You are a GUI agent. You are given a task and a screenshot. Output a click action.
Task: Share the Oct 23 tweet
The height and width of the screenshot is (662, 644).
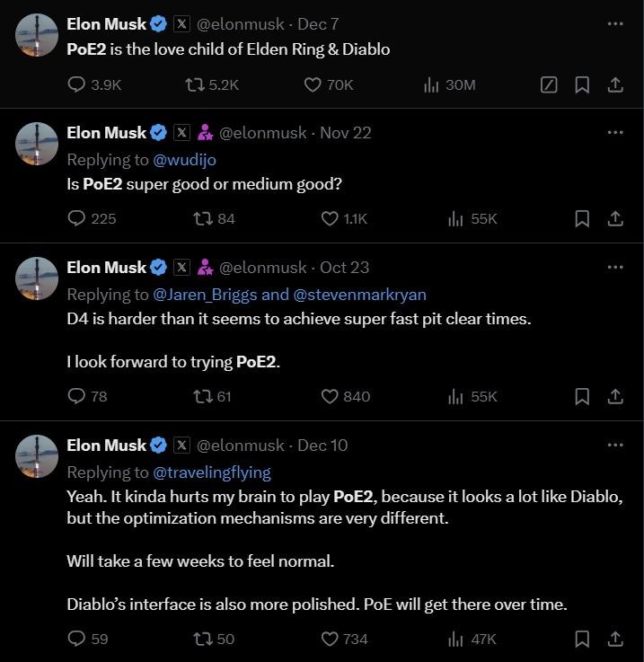point(615,396)
